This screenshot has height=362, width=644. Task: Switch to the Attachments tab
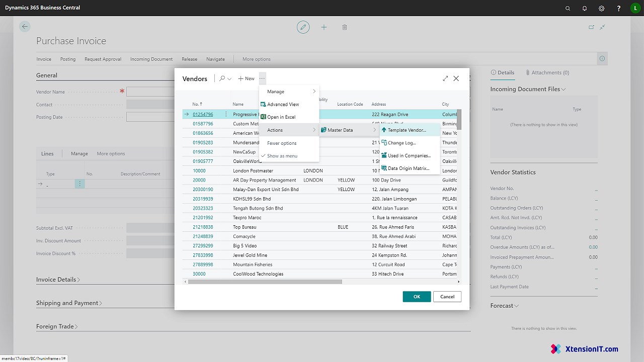pos(547,72)
